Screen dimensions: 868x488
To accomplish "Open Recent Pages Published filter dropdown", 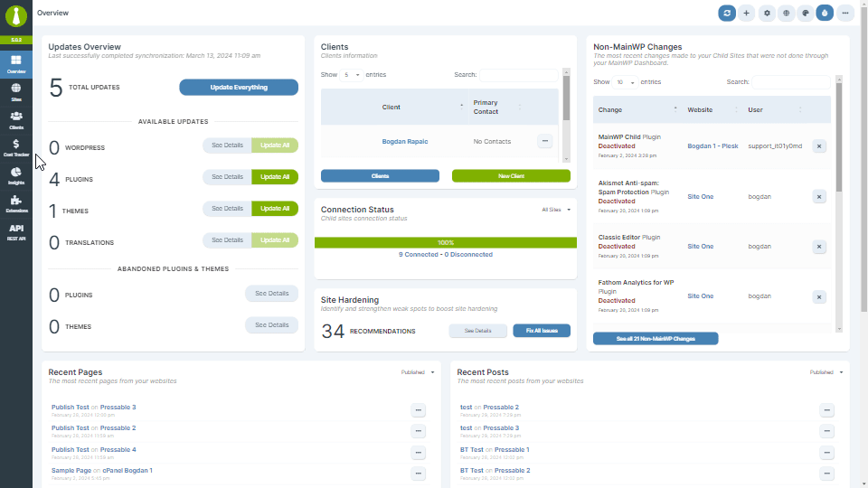I will tap(418, 372).
